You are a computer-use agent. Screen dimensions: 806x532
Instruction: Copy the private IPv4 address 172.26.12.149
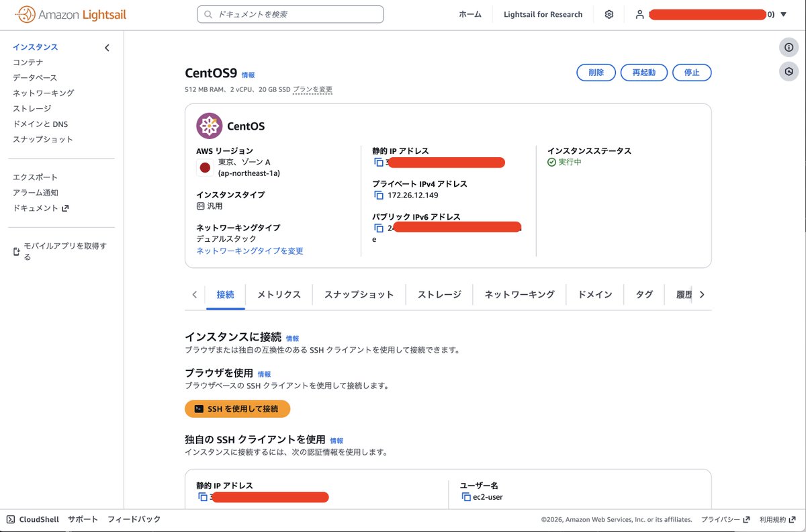[x=378, y=195]
